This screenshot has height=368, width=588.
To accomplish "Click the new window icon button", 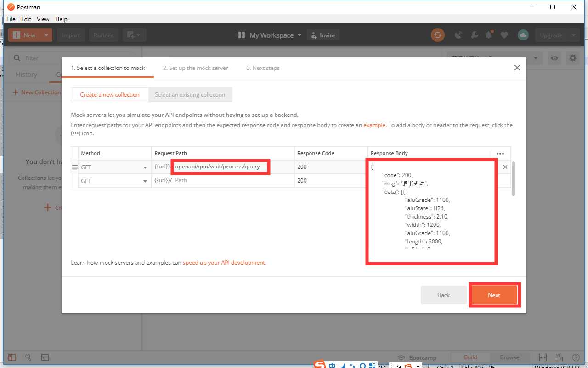I will click(135, 35).
